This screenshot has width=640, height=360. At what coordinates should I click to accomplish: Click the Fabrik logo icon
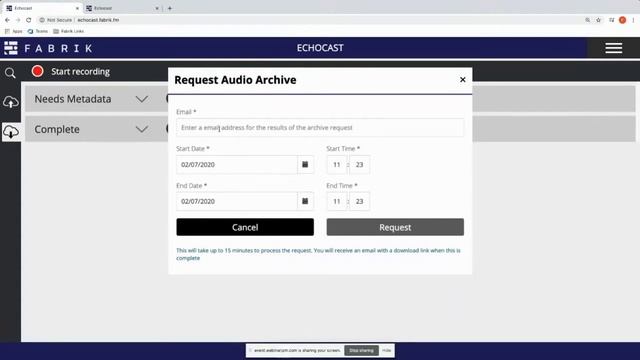[x=11, y=48]
